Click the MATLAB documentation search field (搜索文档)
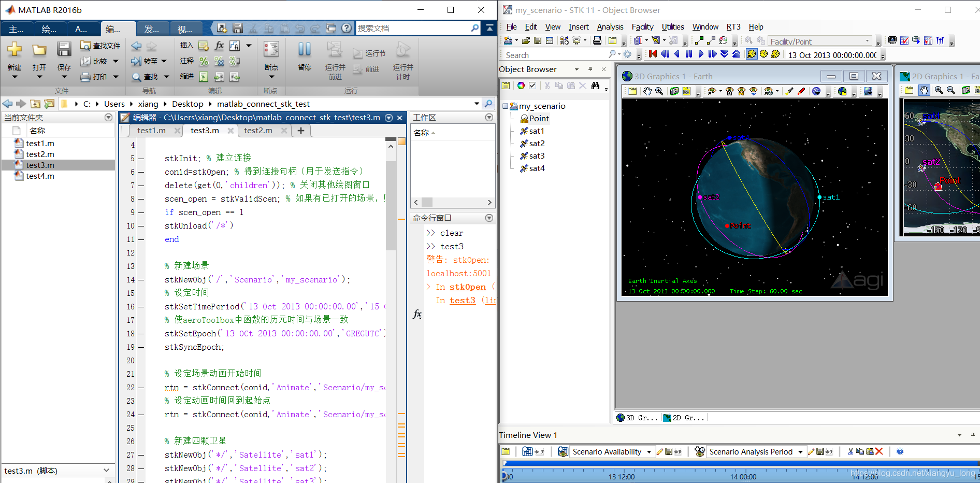980x483 pixels. pyautogui.click(x=414, y=28)
